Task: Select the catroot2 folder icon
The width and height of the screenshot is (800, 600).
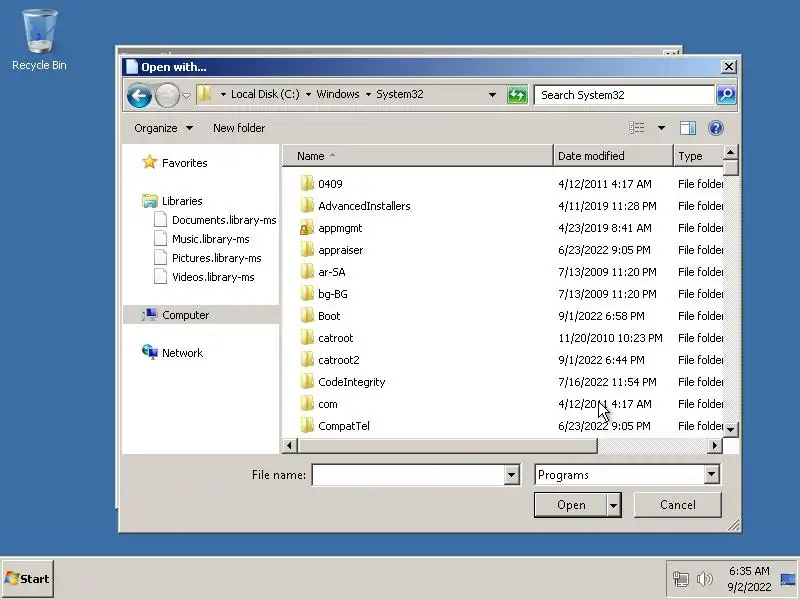Action: 307,360
